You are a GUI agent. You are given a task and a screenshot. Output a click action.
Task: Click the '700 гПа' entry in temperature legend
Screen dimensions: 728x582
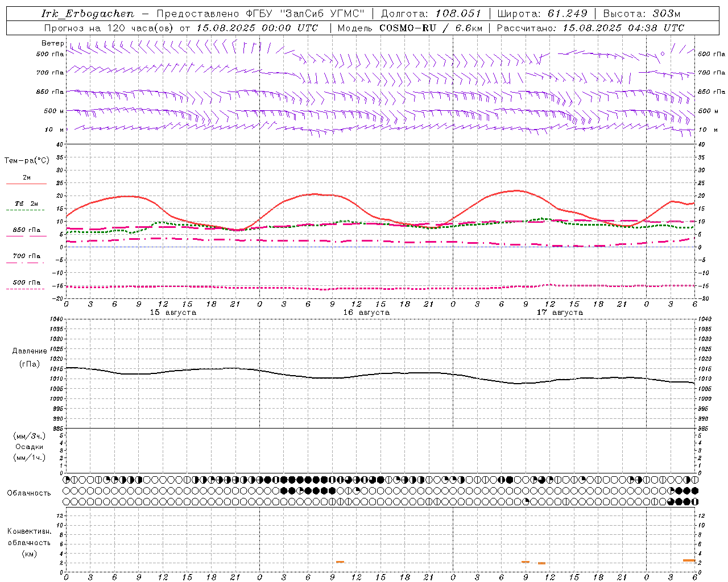(x=26, y=256)
